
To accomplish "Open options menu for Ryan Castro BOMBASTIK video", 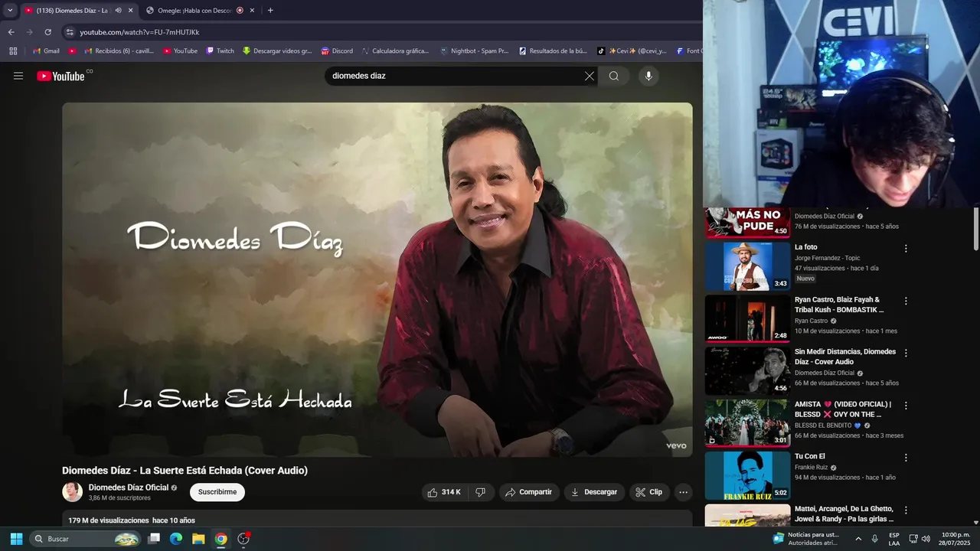I will pyautogui.click(x=906, y=301).
